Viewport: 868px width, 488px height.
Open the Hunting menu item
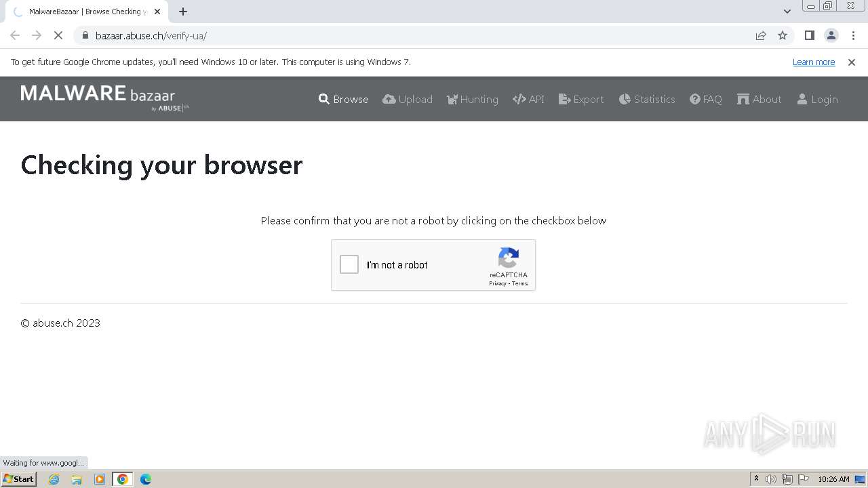(x=473, y=99)
